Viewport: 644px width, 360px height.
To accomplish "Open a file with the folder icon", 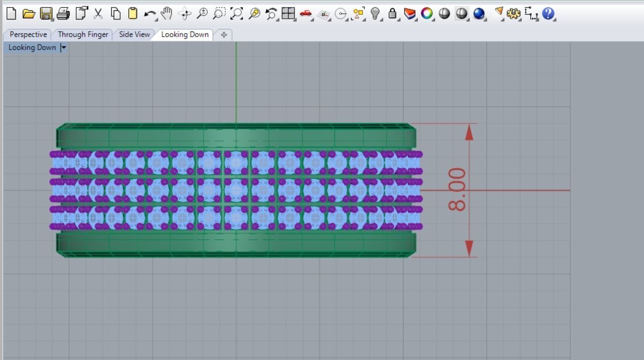I will pyautogui.click(x=29, y=14).
